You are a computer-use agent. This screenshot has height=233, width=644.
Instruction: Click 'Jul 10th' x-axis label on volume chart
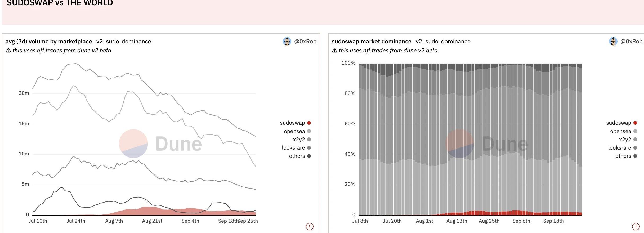[x=38, y=221]
